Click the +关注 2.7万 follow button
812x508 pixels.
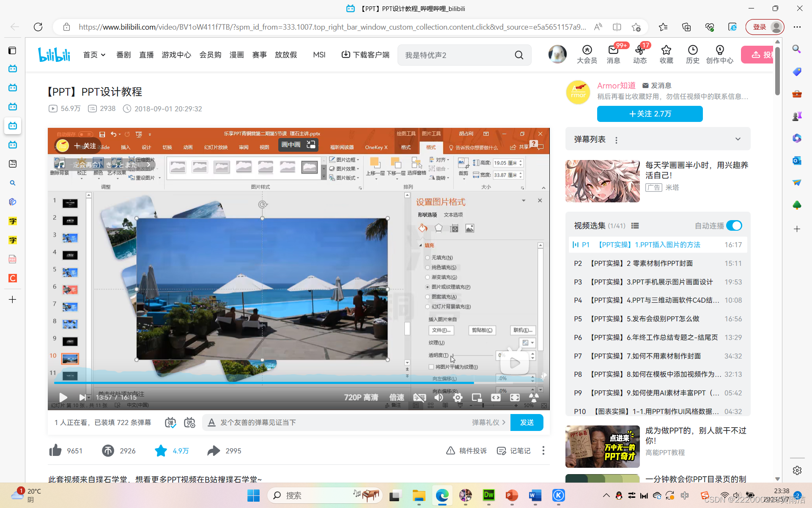coord(650,114)
